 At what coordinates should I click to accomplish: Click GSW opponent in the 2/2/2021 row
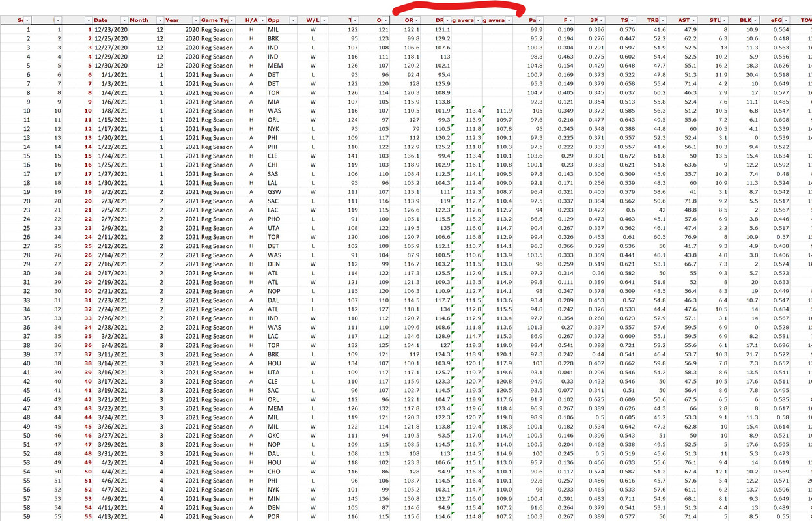[x=282, y=192]
